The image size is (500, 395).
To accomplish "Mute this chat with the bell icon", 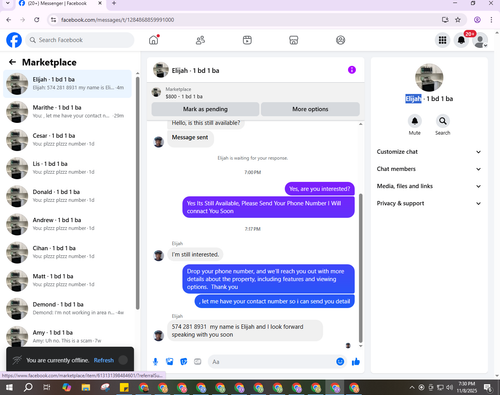I will (415, 121).
